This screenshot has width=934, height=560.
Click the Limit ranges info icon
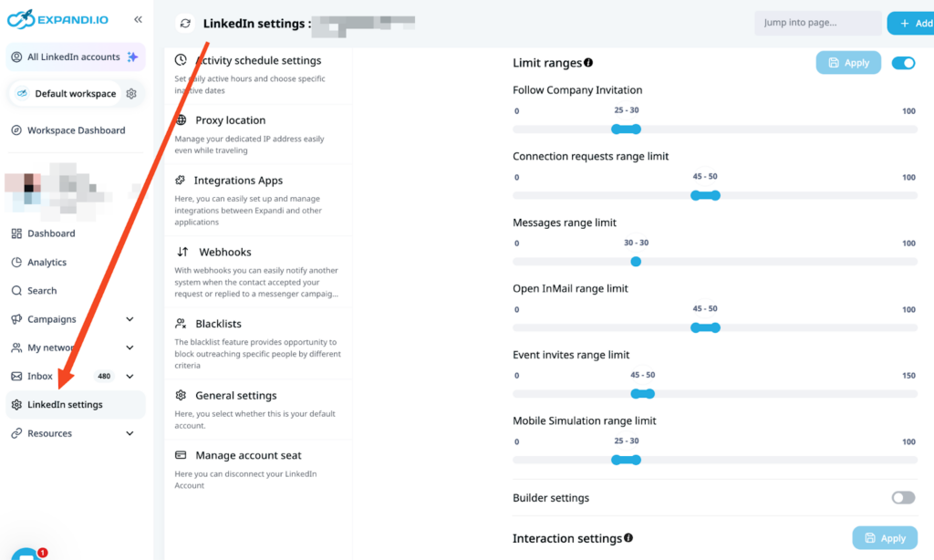(x=588, y=63)
